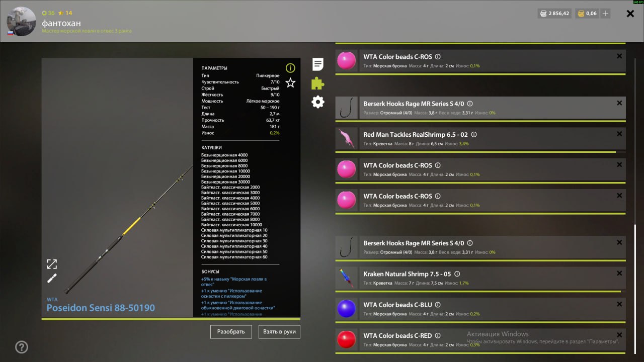Click the star rating 14 indicator
The image size is (644, 362).
click(65, 13)
